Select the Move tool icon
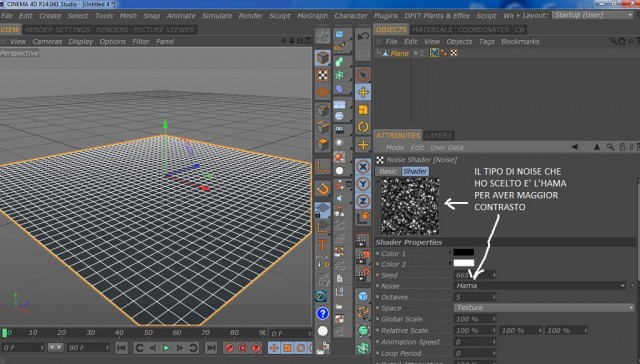This screenshot has height=364, width=640. coord(363,92)
